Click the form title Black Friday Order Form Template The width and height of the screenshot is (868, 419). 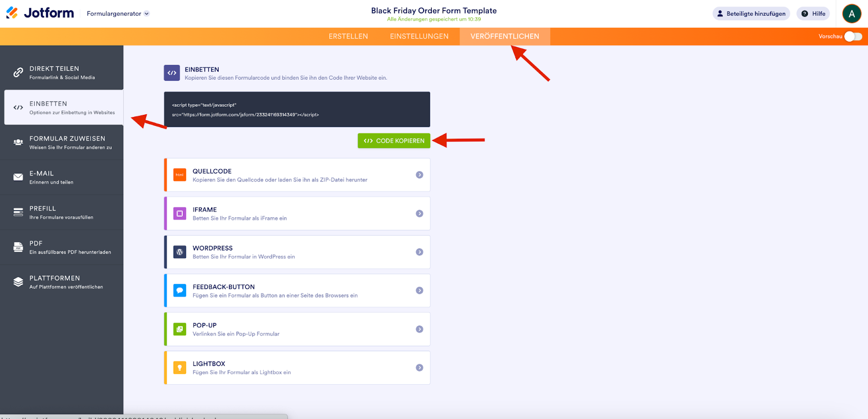[434, 10]
